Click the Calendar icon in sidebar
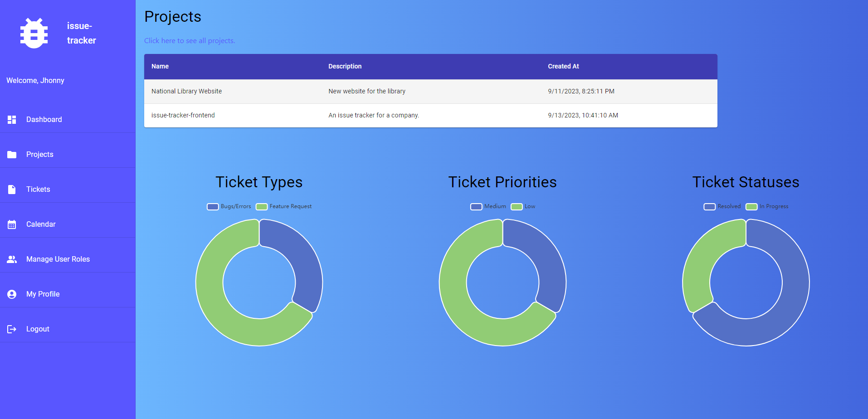 click(x=12, y=224)
